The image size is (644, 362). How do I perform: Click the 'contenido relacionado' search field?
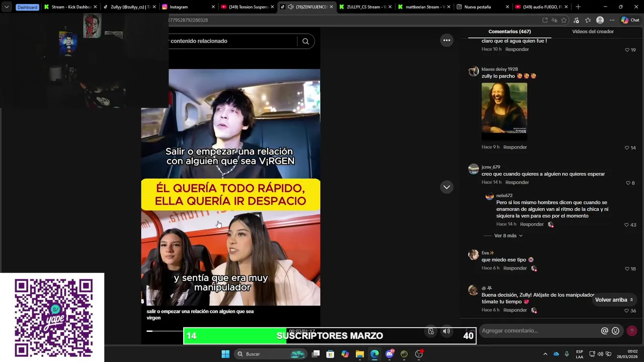(x=233, y=41)
